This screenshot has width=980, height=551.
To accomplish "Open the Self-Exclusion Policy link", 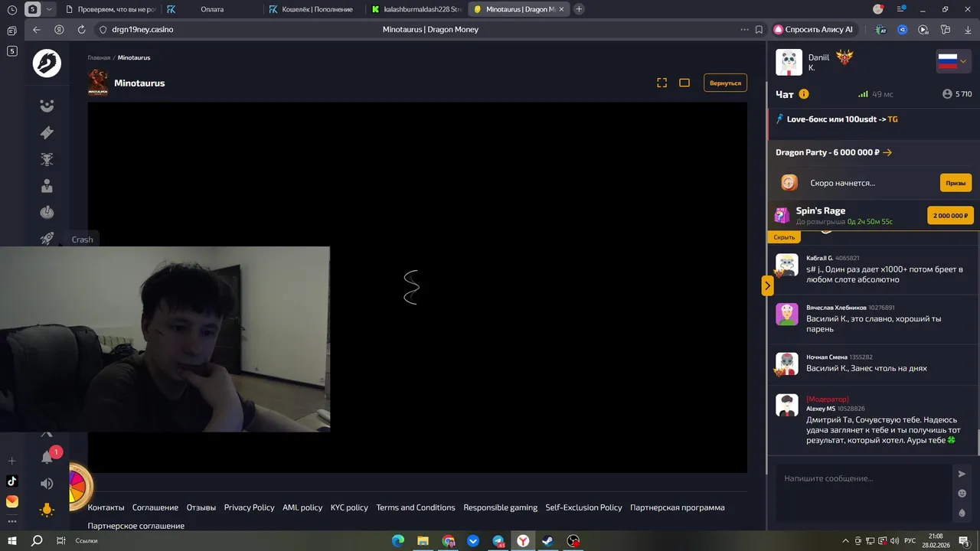I will click(x=584, y=507).
